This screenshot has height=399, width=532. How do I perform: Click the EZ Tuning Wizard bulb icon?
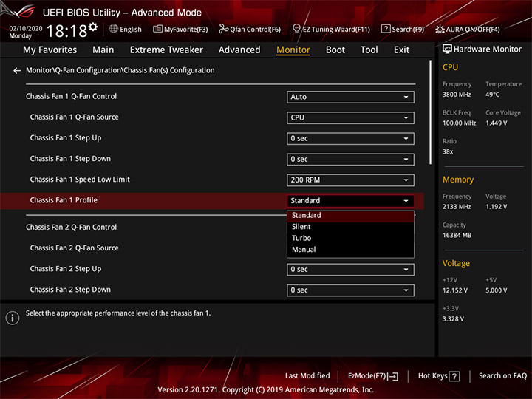coord(296,29)
